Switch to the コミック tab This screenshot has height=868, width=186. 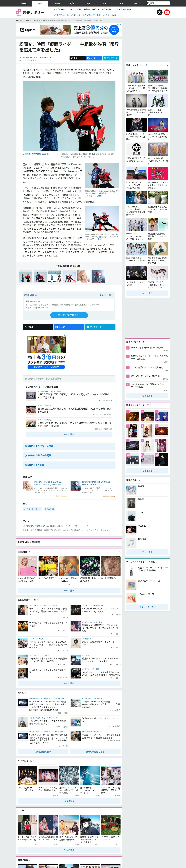pyautogui.click(x=56, y=3)
